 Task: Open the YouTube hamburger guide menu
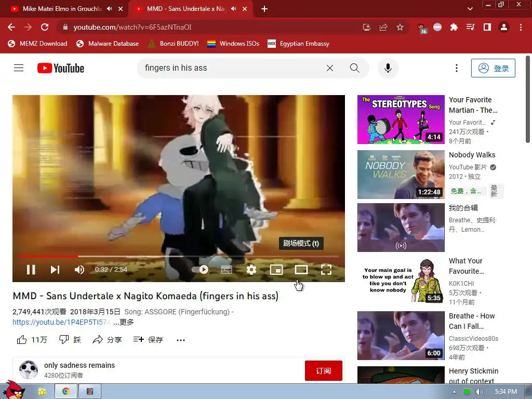19,68
